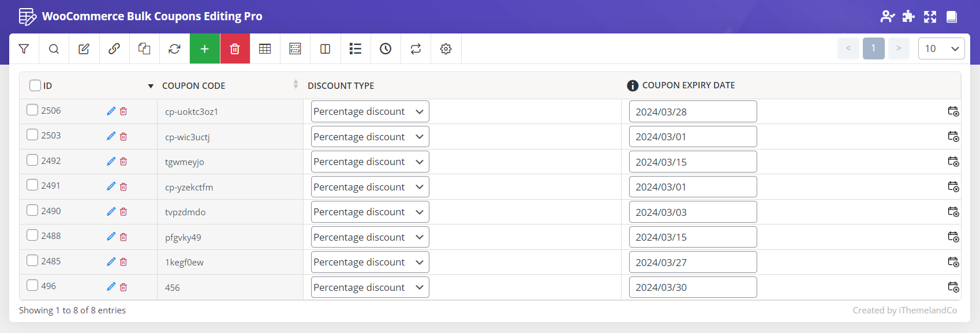980x333 pixels.
Task: Click the search magnifier icon
Action: click(54, 49)
